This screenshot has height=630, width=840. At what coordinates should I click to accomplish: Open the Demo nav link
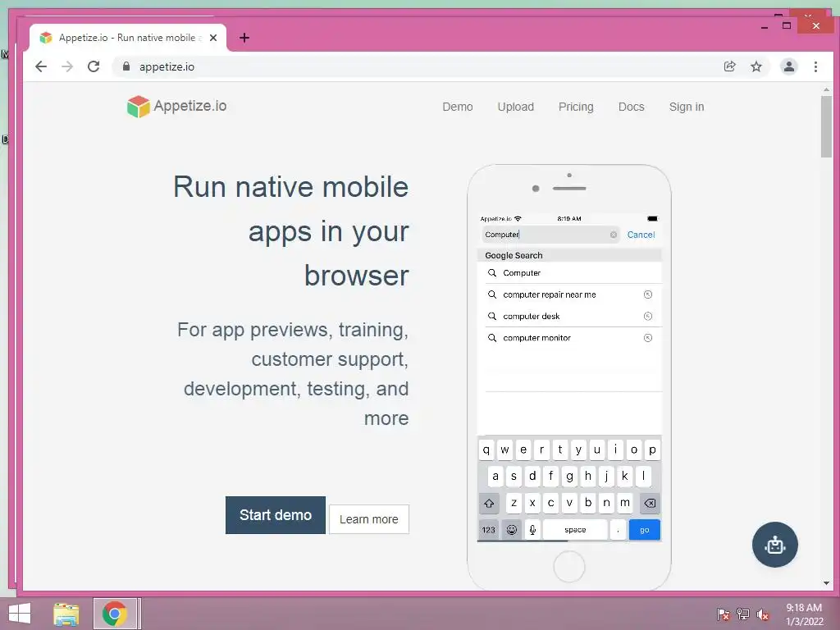point(458,107)
